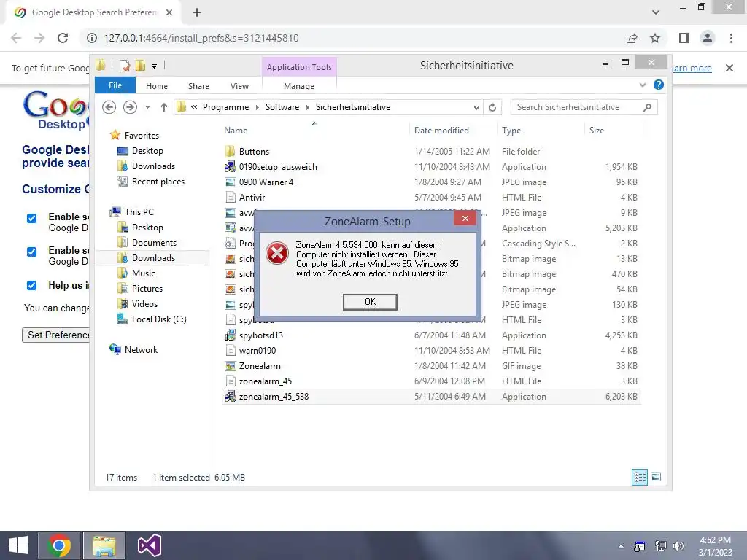747x560 pixels.
Task: Select zonealarm_45_538 application icon
Action: click(230, 396)
